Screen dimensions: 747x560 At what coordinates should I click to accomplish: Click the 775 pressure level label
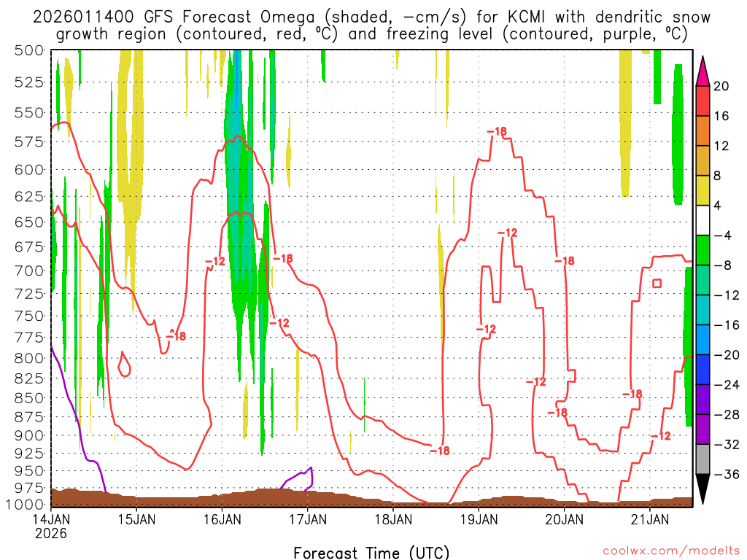29,338
